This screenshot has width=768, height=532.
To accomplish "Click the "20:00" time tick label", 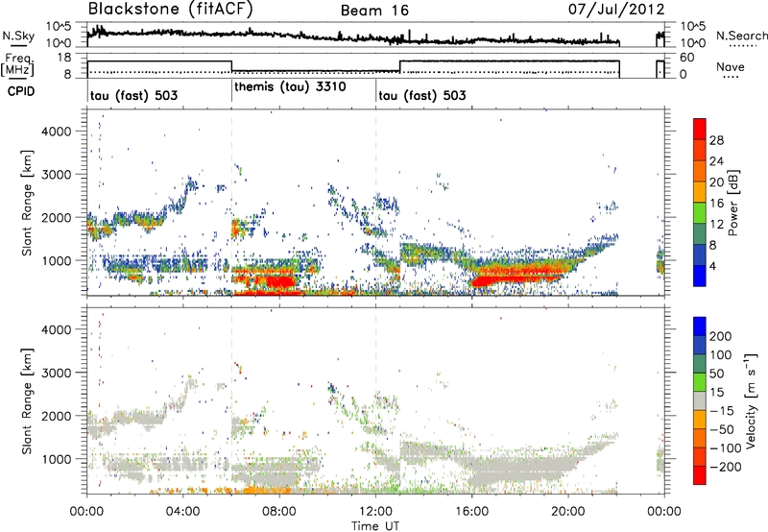I will click(568, 512).
